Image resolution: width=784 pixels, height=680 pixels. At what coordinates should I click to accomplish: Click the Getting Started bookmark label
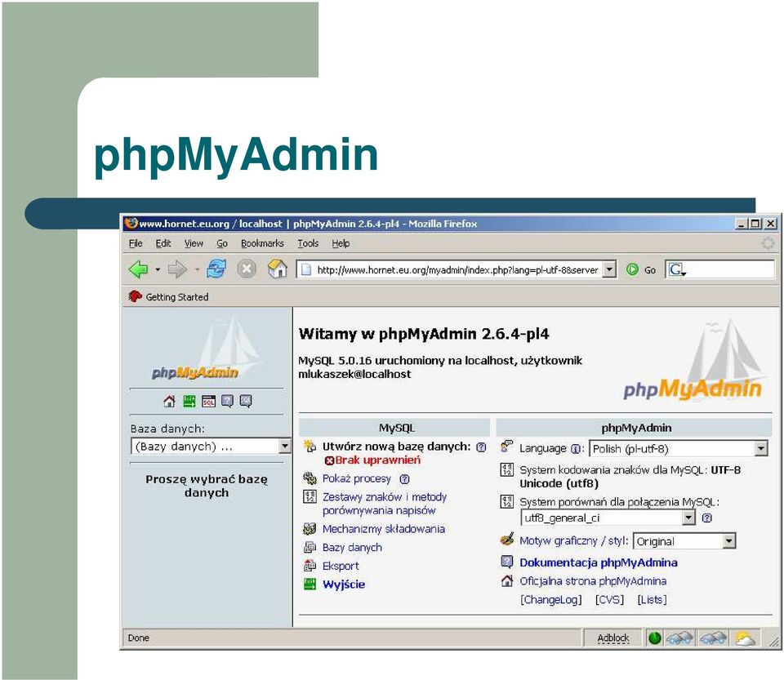pos(177,297)
